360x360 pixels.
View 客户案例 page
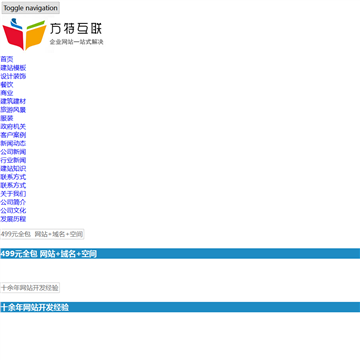coord(13,135)
